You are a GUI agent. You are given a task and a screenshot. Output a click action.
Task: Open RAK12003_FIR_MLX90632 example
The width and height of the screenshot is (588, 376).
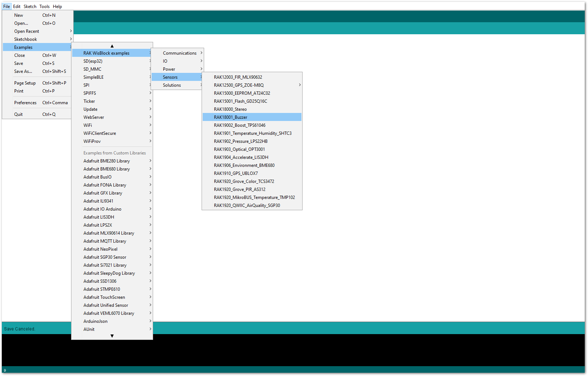(x=252, y=77)
